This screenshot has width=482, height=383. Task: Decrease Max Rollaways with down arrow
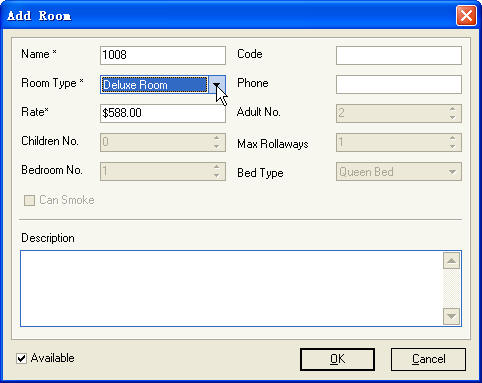(452, 146)
